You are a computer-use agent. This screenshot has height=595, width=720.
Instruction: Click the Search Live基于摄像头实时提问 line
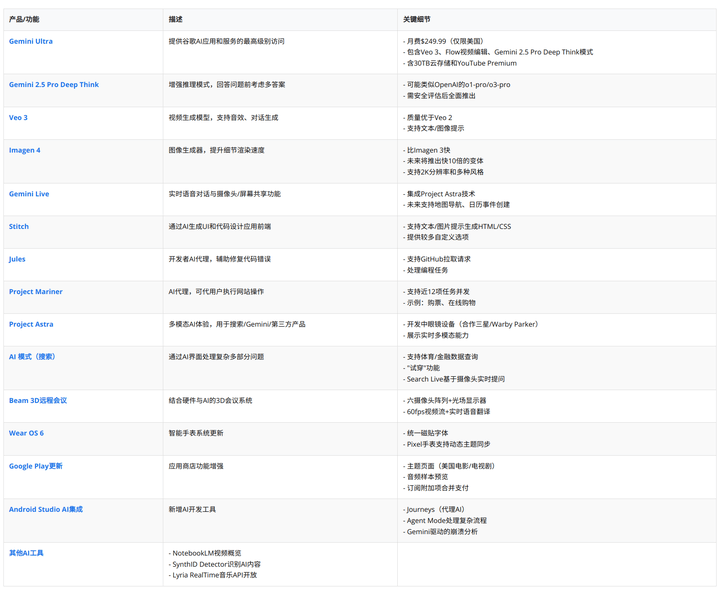tap(454, 379)
